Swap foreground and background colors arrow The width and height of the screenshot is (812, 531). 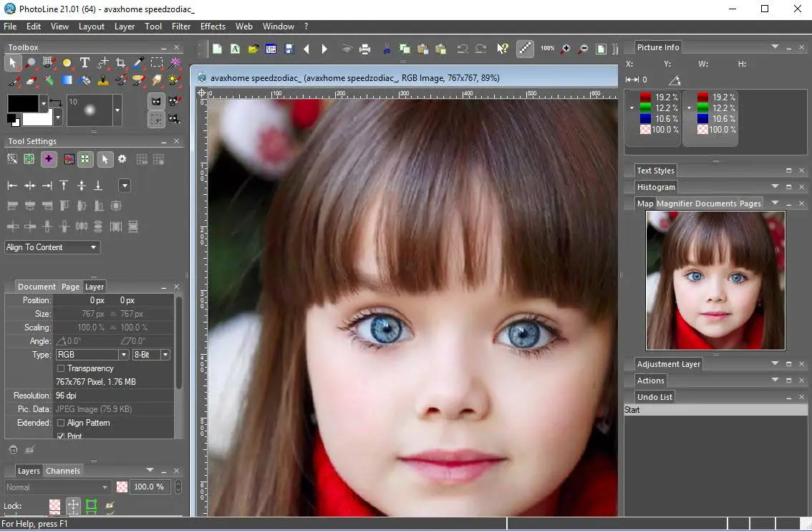(x=56, y=103)
